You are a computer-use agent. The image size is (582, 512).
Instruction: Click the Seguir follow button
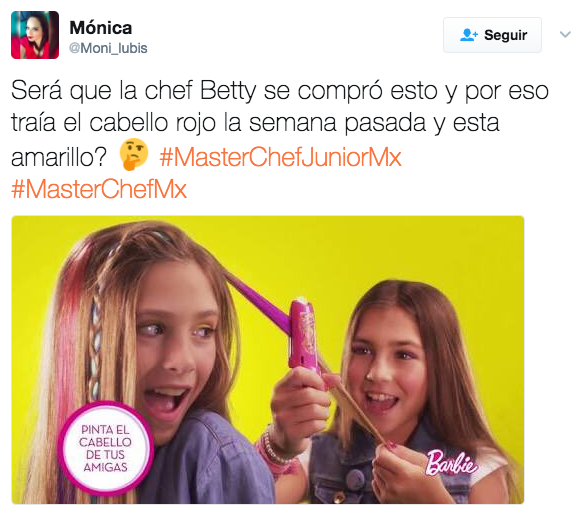492,35
